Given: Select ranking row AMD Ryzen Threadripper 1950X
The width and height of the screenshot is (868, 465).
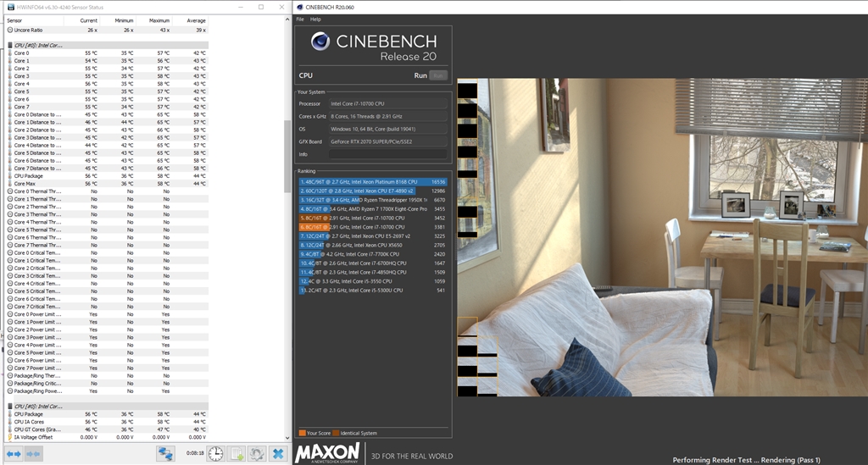Looking at the screenshot, I should pyautogui.click(x=373, y=200).
